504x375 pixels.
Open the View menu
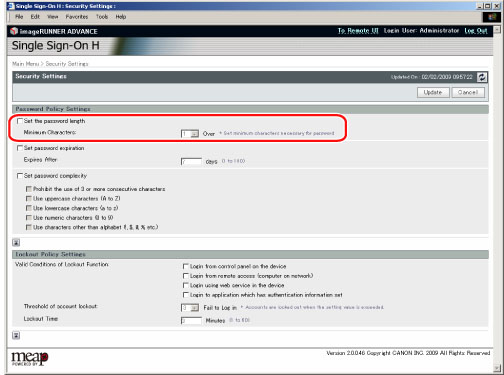click(x=52, y=17)
